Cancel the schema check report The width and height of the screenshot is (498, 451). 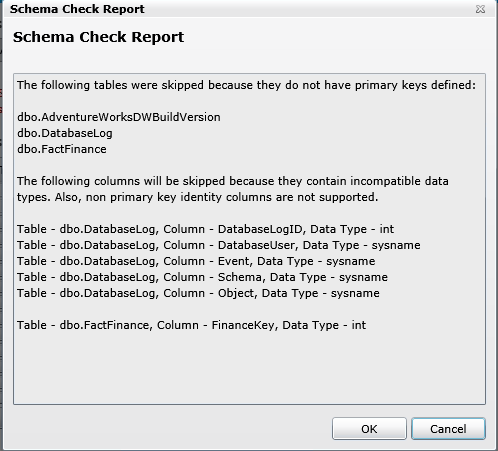pos(448,429)
